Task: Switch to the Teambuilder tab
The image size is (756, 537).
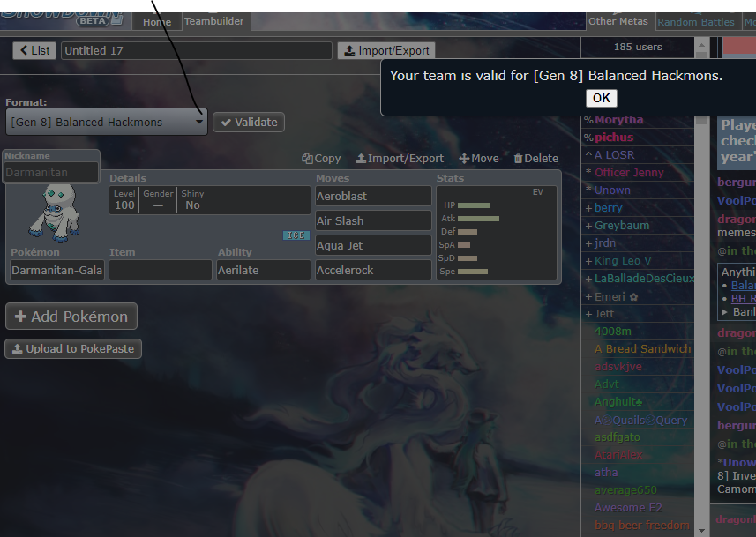Action: (214, 21)
